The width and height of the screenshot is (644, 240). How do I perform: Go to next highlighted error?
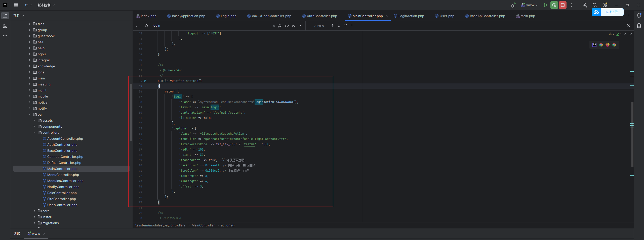(631, 34)
